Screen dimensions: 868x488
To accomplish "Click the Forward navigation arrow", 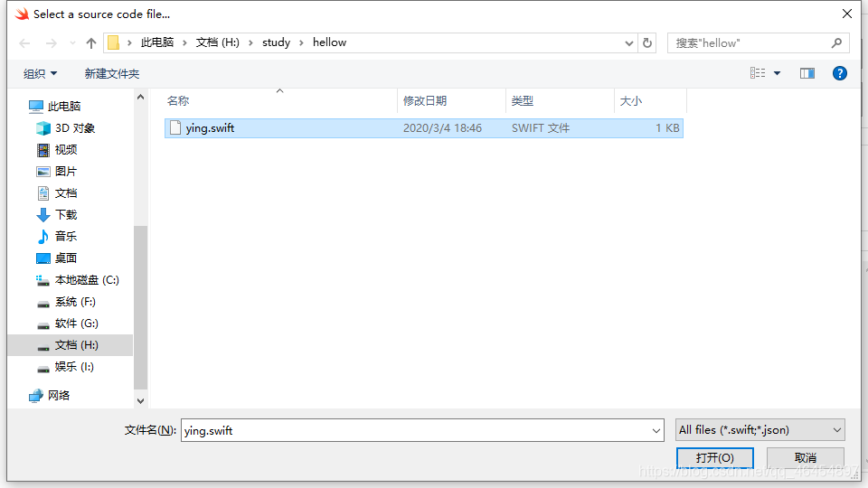I will tap(51, 43).
